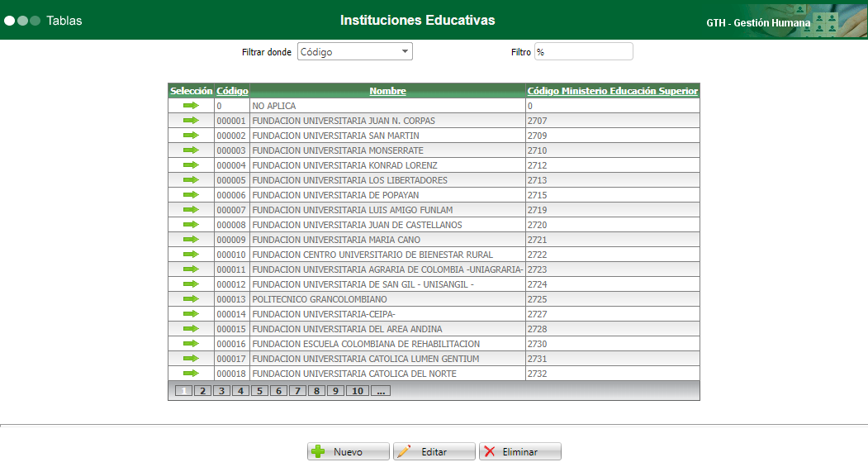Image resolution: width=868 pixels, height=467 pixels.
Task: Sort the table by Nombre column
Action: pos(387,91)
